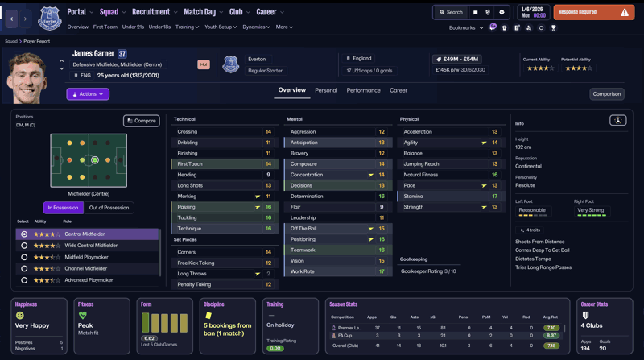Image resolution: width=644 pixels, height=360 pixels.
Task: Switch to Out of Possession view
Action: [x=109, y=208]
